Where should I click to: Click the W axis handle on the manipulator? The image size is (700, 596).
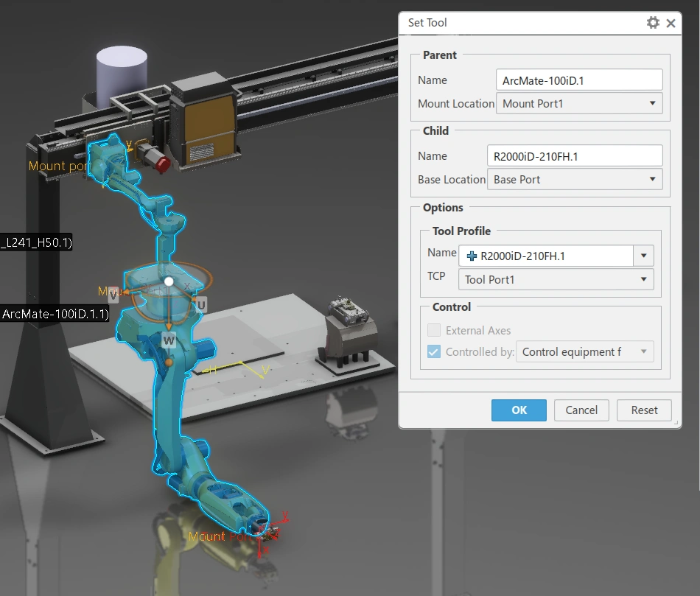(168, 340)
